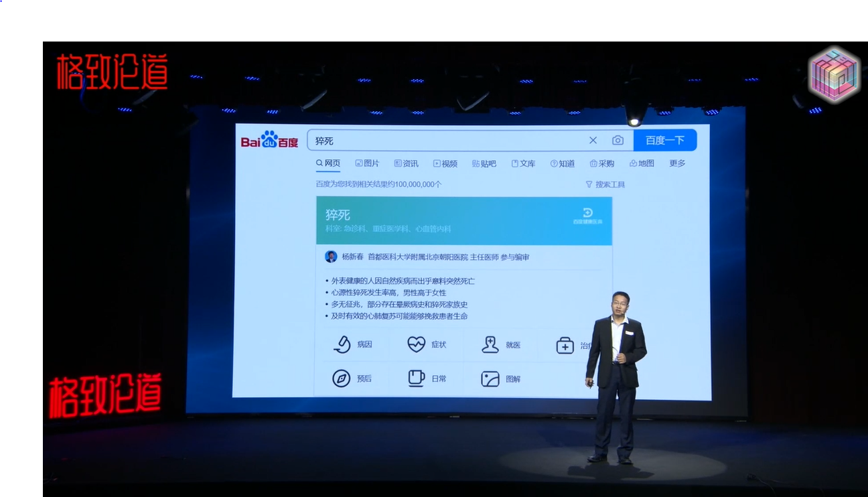
Task: Click the 猝死 card title
Action: click(338, 215)
